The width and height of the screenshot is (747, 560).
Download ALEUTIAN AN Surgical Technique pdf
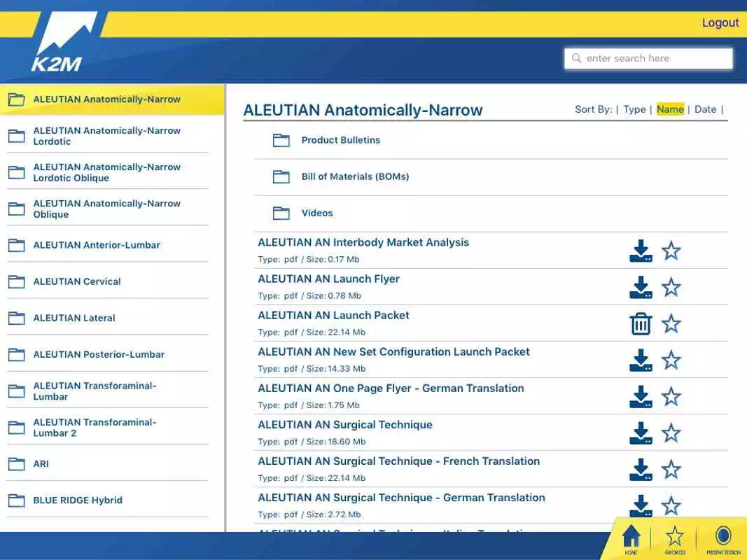point(641,433)
